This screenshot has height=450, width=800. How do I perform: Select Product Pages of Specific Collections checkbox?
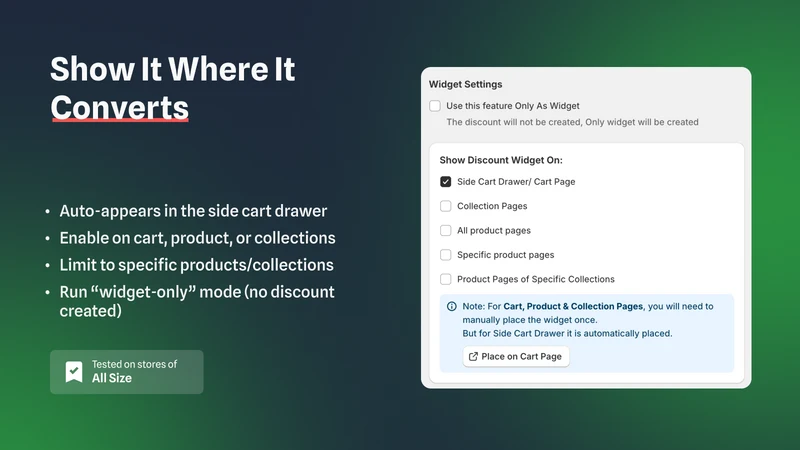click(x=445, y=279)
